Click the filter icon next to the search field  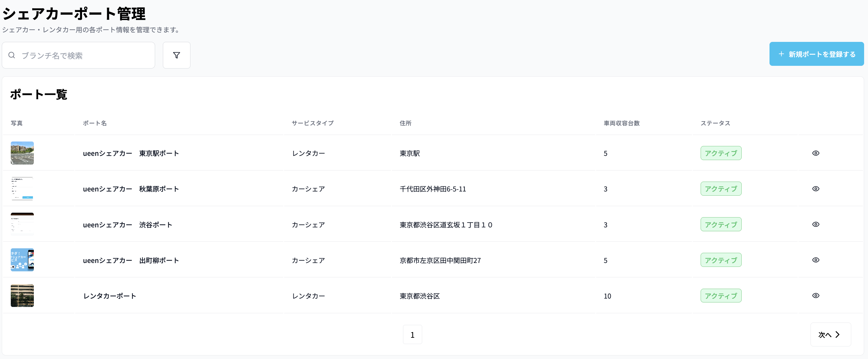[177, 55]
